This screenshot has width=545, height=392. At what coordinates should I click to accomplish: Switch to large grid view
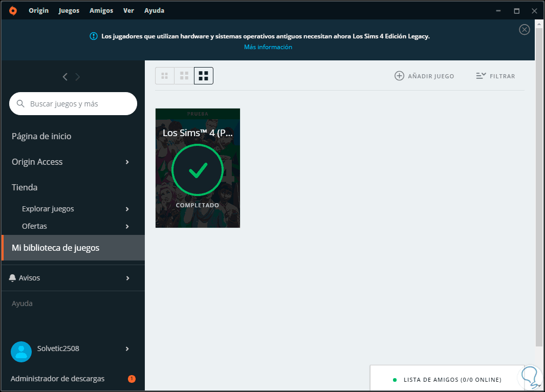(203, 76)
